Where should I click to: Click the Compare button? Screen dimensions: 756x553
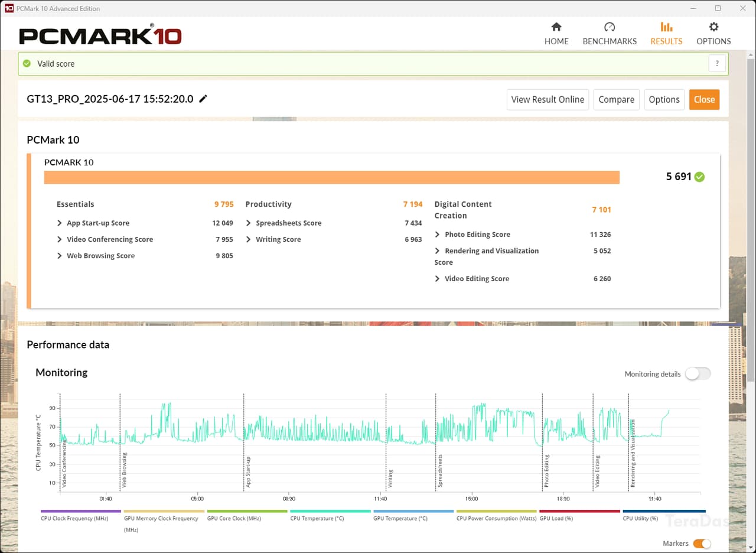[616, 99]
